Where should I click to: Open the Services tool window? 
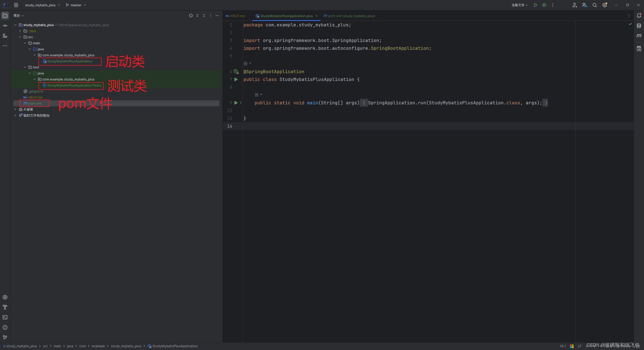click(x=5, y=297)
